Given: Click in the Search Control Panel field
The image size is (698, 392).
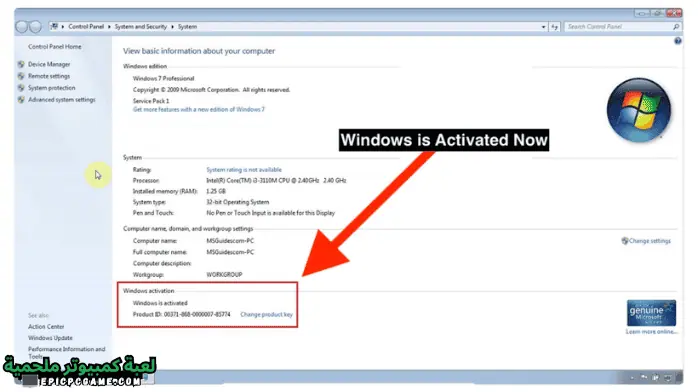Looking at the screenshot, I should click(618, 27).
